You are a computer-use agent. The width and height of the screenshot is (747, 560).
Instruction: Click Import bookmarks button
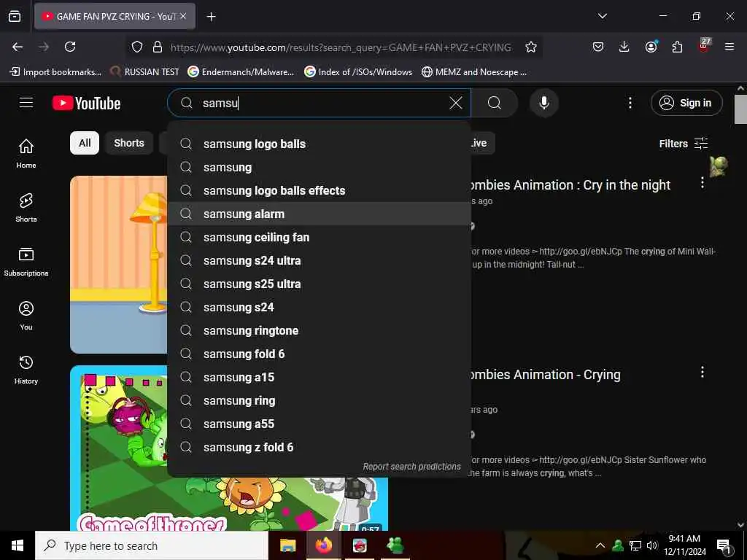click(x=55, y=72)
